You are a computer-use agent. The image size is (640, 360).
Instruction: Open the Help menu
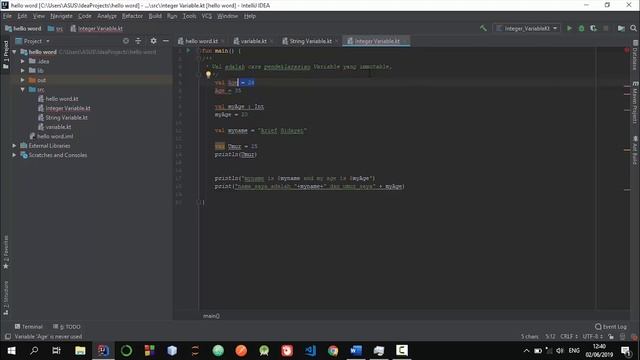(x=249, y=16)
